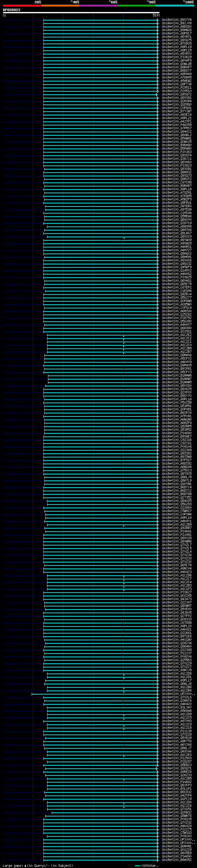The height and width of the screenshot is (868, 197).
Task: Click the alignment bar for UniRef100_Q9SQ72
Action: click(101, 94)
